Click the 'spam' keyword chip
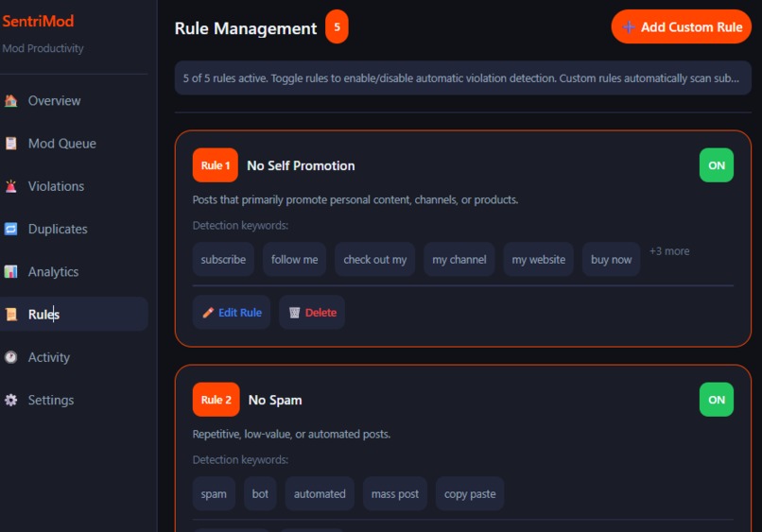The image size is (762, 532). [x=214, y=493]
